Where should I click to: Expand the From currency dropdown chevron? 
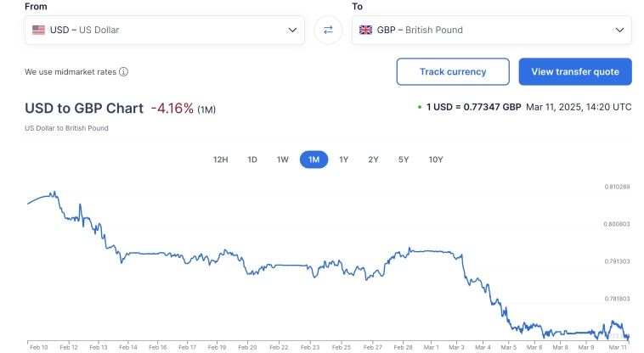pos(292,30)
